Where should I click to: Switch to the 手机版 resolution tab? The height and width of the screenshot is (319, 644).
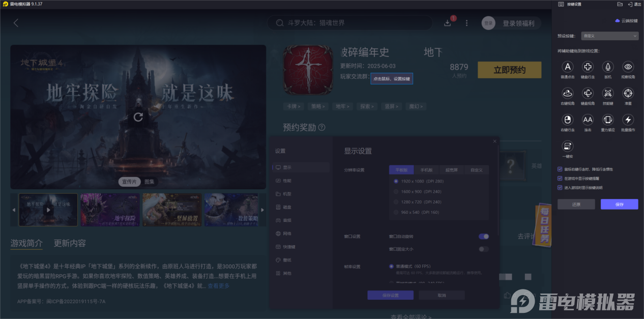click(x=426, y=169)
